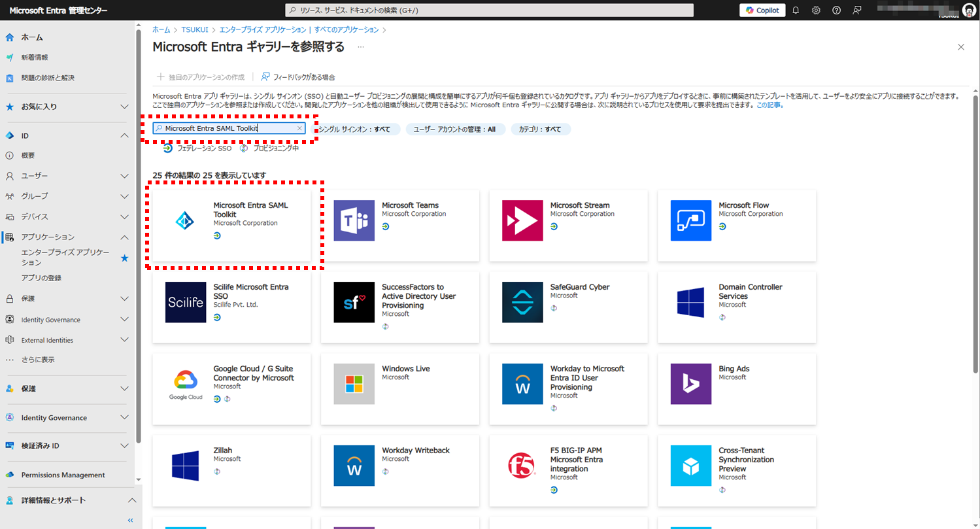Open Identity Governance under ID section

tap(50, 320)
